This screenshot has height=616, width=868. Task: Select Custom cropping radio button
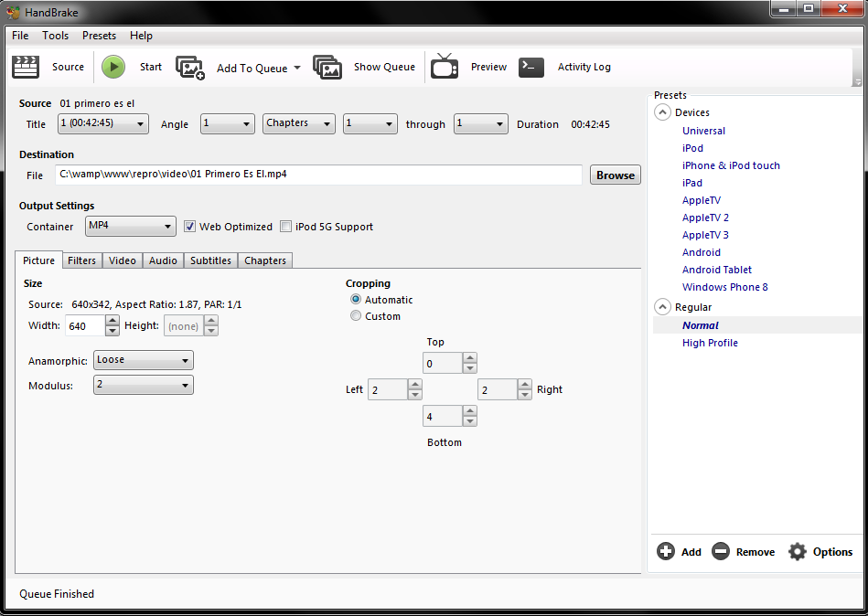(356, 315)
